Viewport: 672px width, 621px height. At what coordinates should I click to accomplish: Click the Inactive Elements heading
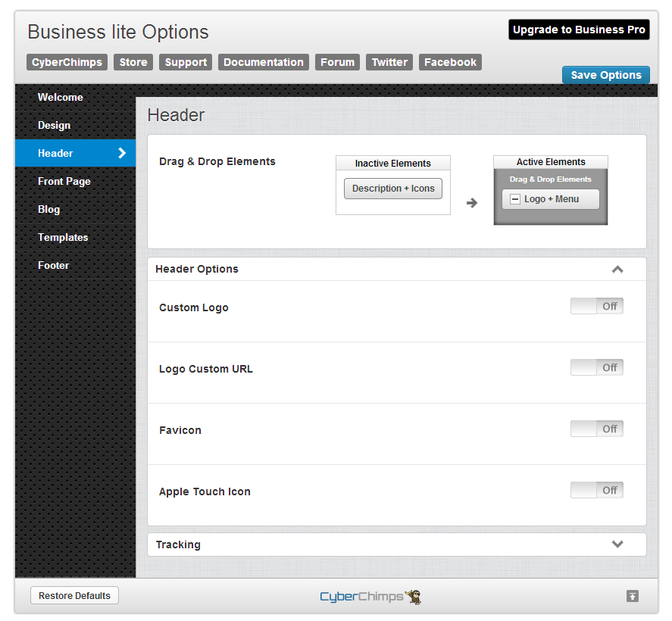(x=393, y=163)
